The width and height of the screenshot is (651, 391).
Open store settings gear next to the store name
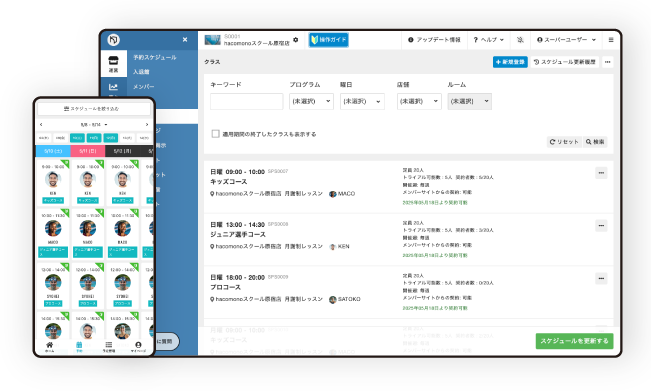tap(296, 40)
